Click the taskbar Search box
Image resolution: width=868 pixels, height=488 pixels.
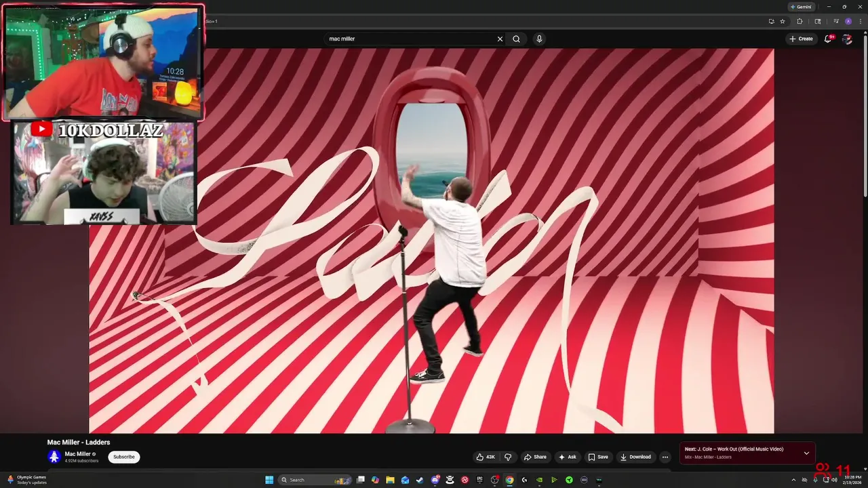point(315,480)
